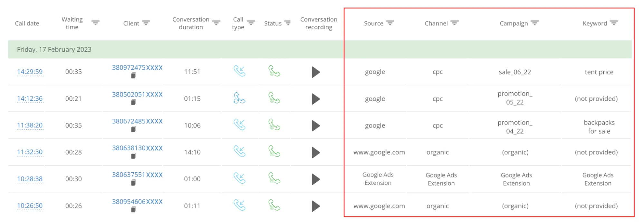This screenshot has width=644, height=222.
Task: Filter by Conversation duration
Action: (x=216, y=23)
